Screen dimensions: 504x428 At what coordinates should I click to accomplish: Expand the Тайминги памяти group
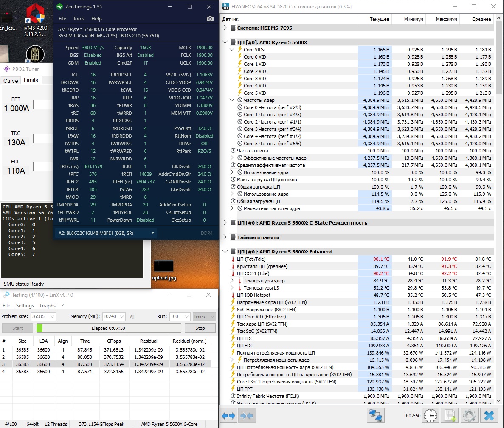click(225, 237)
